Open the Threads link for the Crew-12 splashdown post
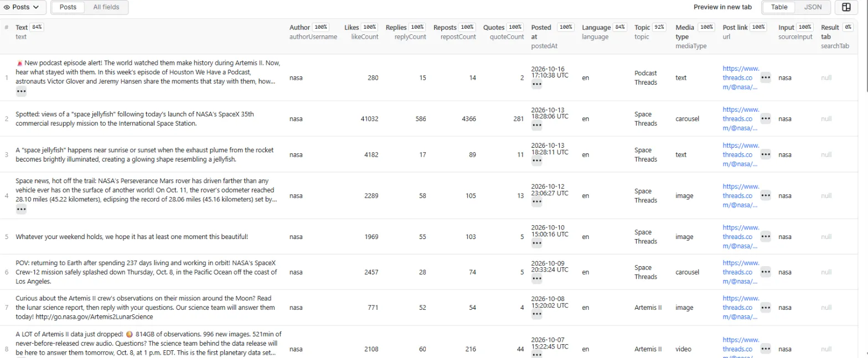 coord(740,272)
